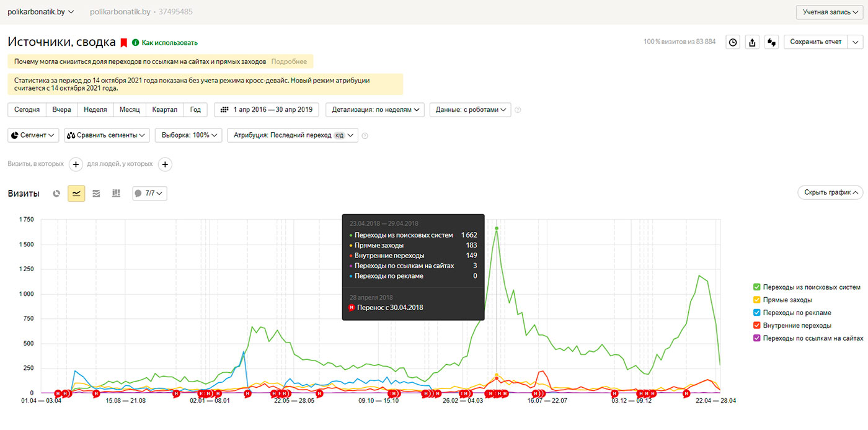Open date range 1 апр 2016 — 30 апр 2019

tap(267, 110)
